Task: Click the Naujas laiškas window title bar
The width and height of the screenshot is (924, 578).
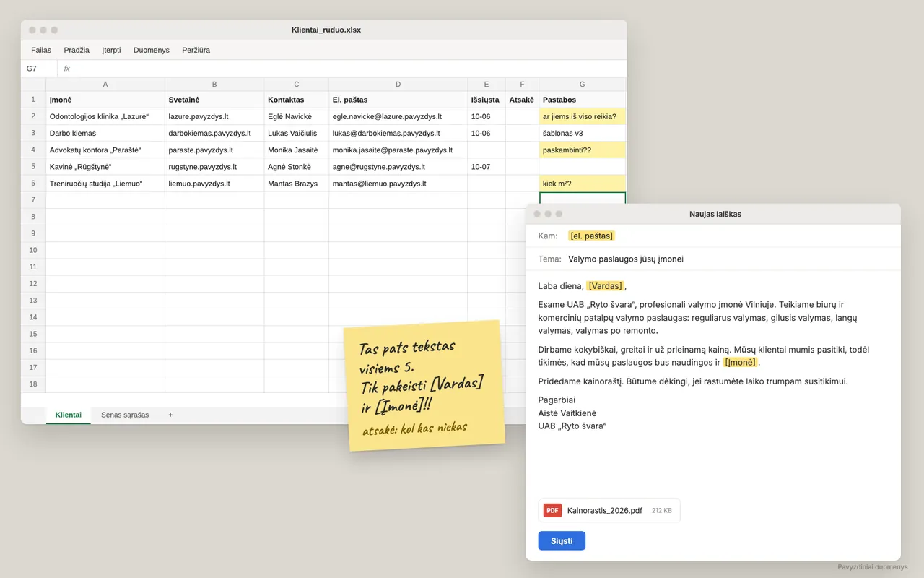Action: tap(713, 214)
